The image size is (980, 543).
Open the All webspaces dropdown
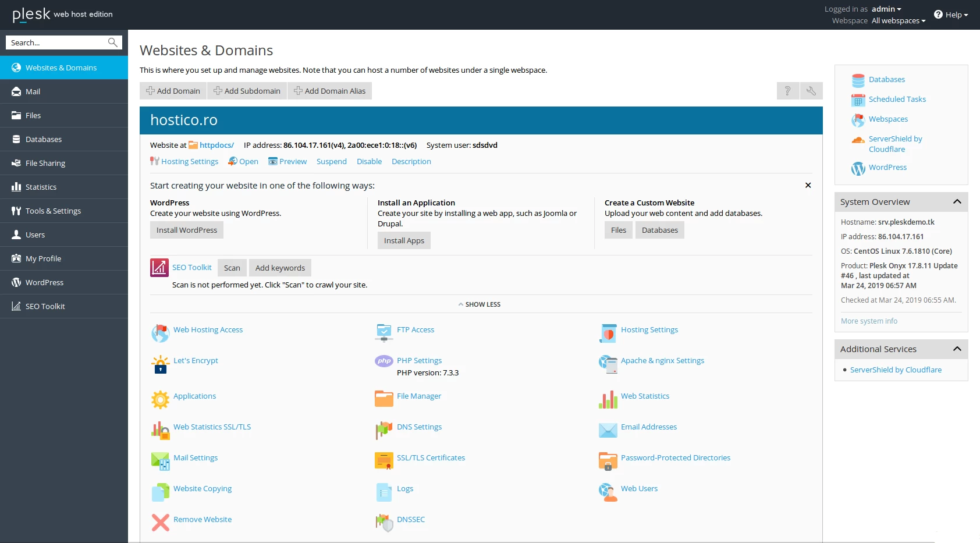[x=898, y=21]
